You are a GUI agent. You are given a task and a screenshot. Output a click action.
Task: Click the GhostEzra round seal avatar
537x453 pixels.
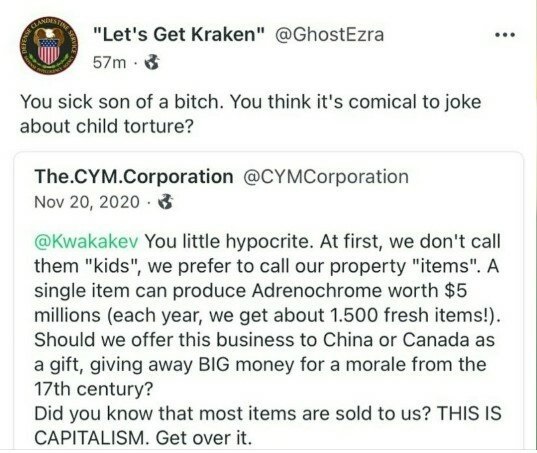[49, 46]
